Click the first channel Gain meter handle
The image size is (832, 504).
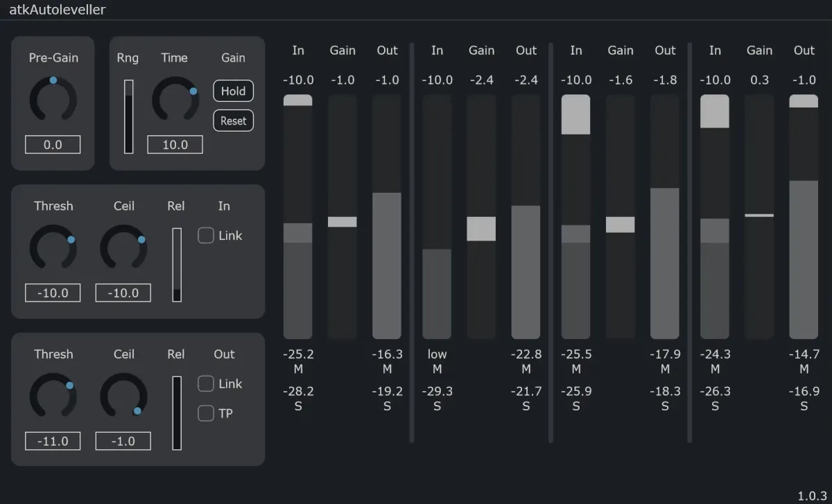tap(343, 222)
